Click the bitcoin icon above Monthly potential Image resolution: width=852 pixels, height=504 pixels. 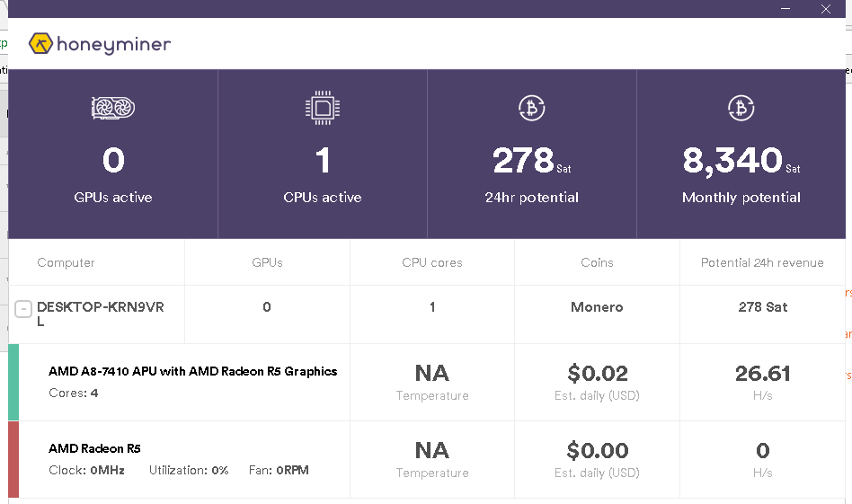tap(741, 108)
